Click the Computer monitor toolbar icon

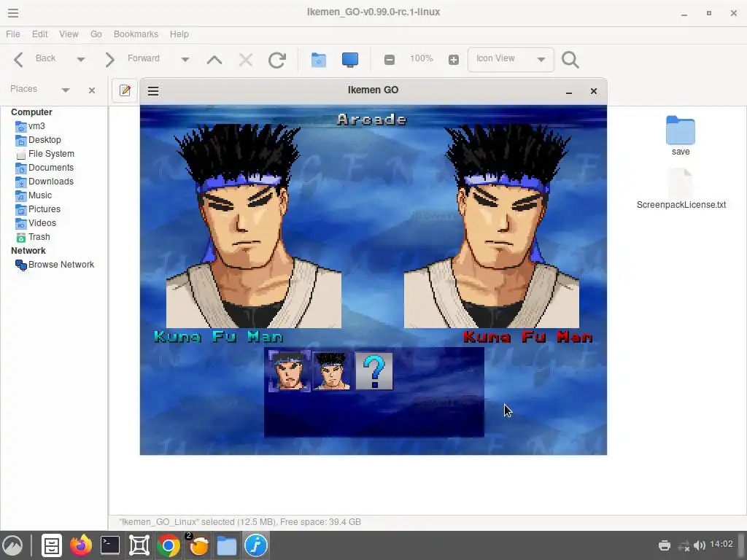coord(350,60)
